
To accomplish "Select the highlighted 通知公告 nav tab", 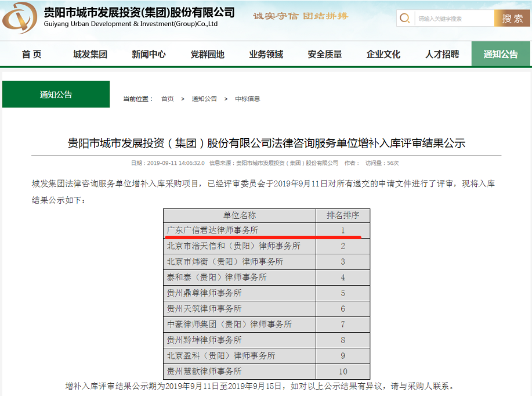I will 501,54.
